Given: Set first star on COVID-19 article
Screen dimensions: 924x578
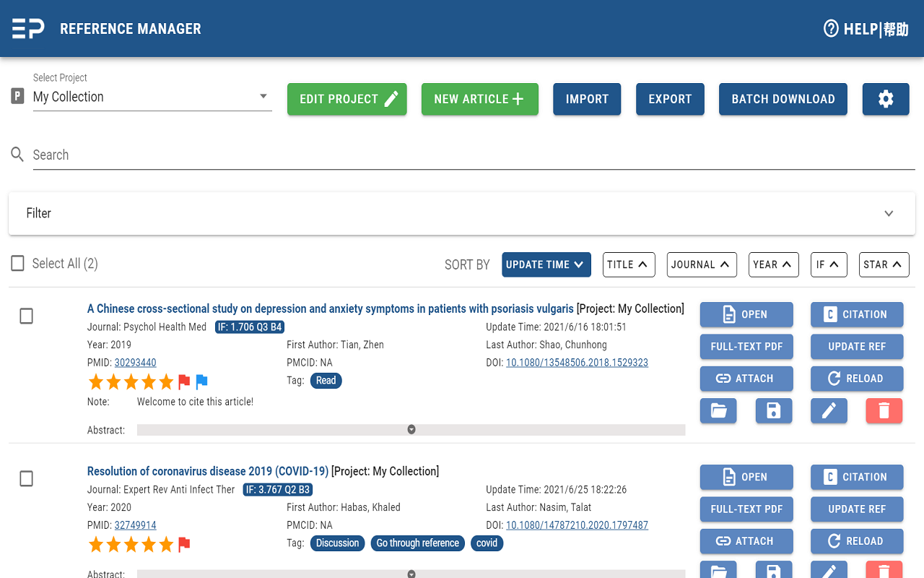Looking at the screenshot, I should click(x=96, y=544).
